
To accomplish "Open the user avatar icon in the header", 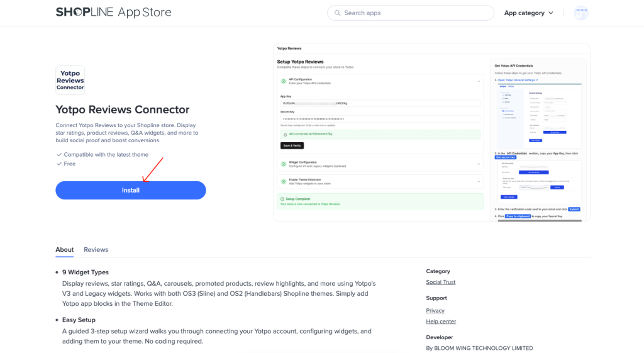I will point(580,13).
